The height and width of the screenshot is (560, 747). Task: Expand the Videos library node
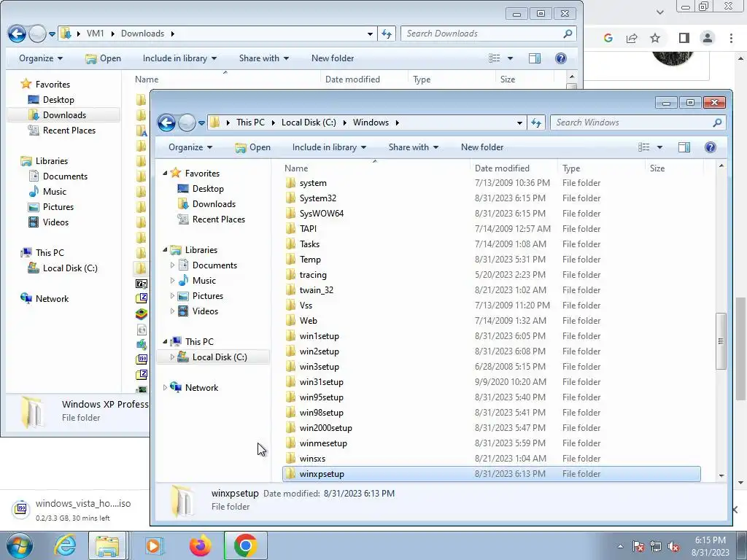point(172,311)
